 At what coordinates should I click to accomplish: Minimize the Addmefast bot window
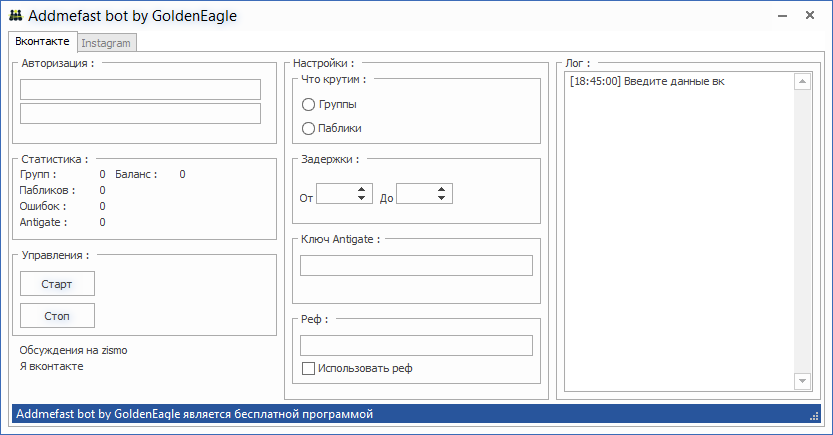point(782,16)
